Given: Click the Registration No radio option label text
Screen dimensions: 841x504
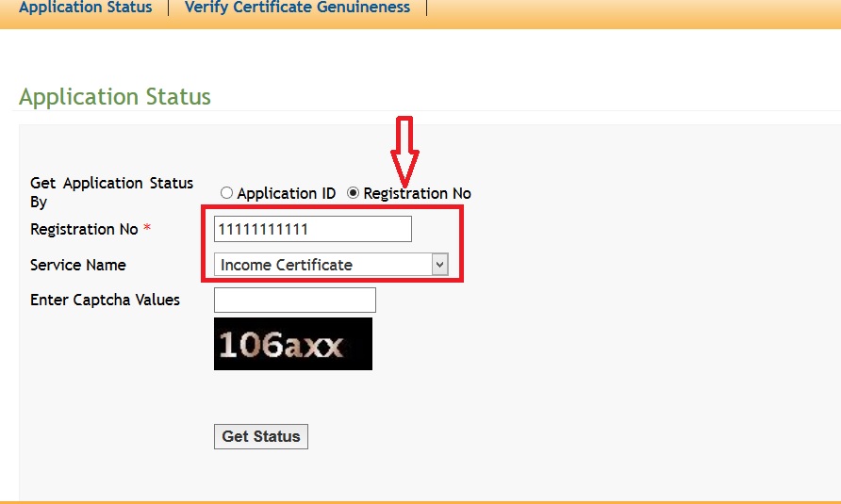Looking at the screenshot, I should 417,193.
